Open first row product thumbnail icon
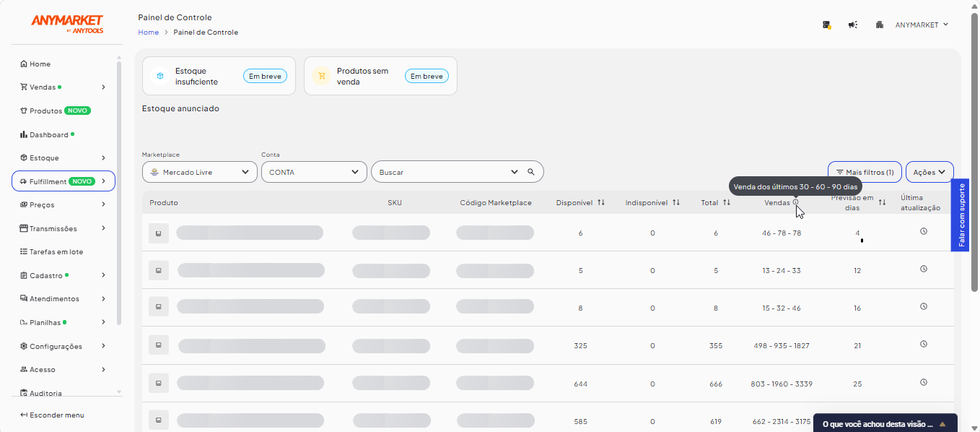Screen dimensions: 980x432 tap(159, 233)
